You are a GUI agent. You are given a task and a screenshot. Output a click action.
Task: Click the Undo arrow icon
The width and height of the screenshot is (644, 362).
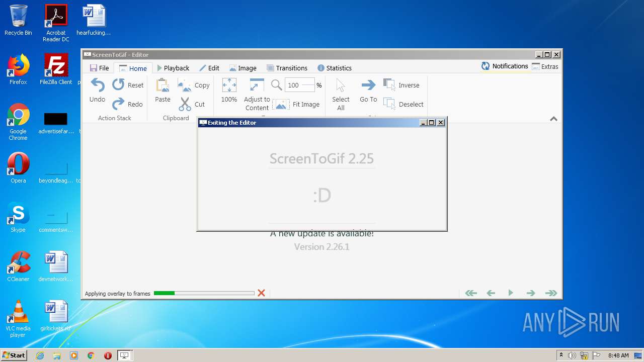97,85
